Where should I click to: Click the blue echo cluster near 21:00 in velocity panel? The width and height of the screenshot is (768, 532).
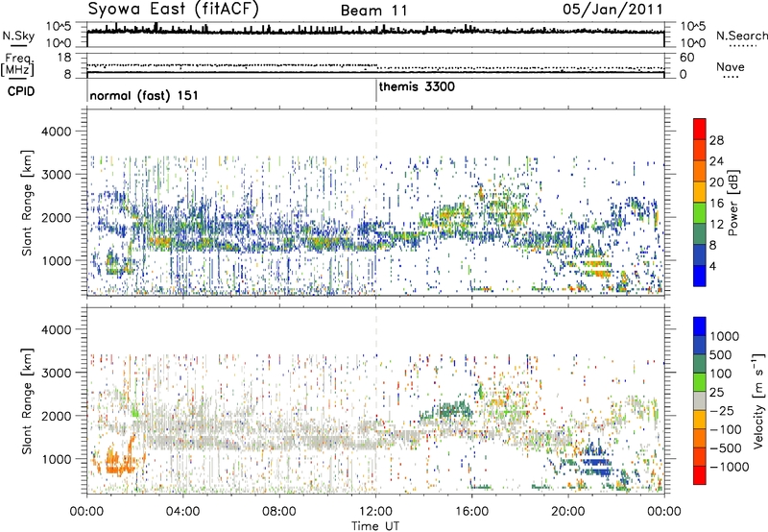[595, 462]
